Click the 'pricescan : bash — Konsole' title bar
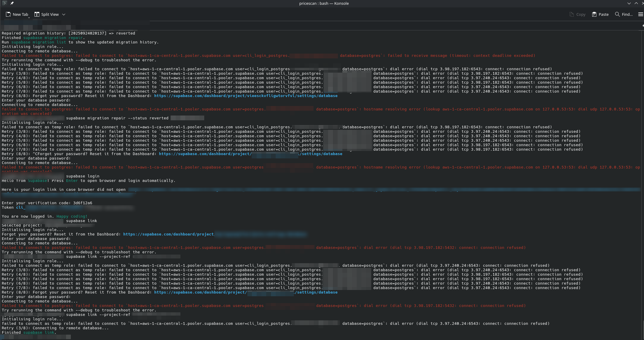Screen dimensions: 644x340 (x=324, y=3)
